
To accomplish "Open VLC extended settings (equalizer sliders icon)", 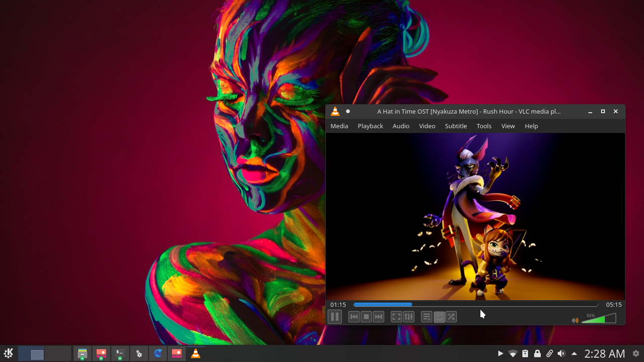I will [x=409, y=317].
